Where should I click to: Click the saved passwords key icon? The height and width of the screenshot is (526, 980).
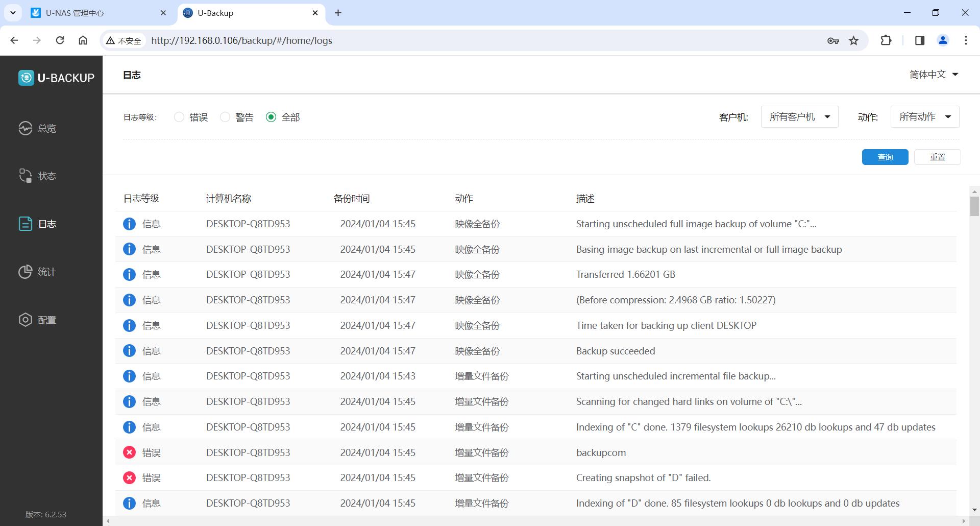point(833,40)
